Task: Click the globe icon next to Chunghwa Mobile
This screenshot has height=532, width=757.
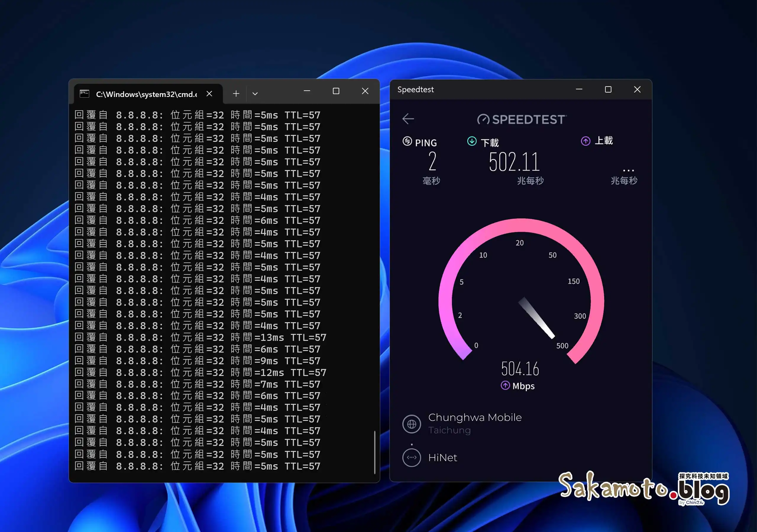Action: (x=411, y=424)
